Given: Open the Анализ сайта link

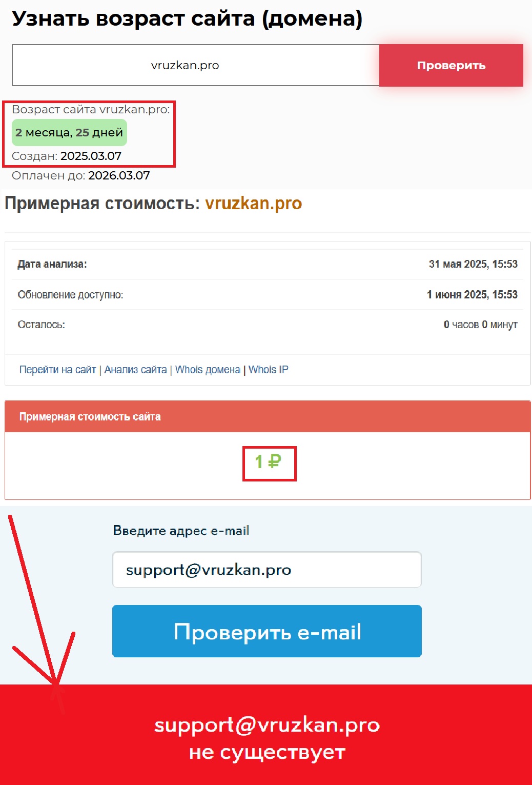Looking at the screenshot, I should click(x=135, y=370).
